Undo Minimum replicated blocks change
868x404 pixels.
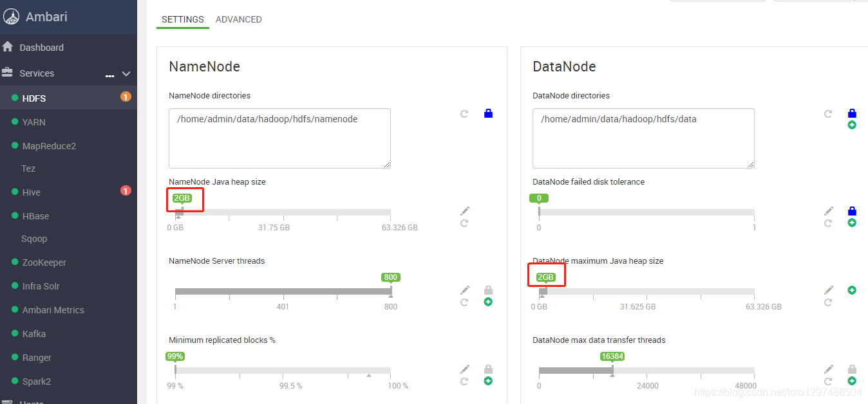click(464, 381)
